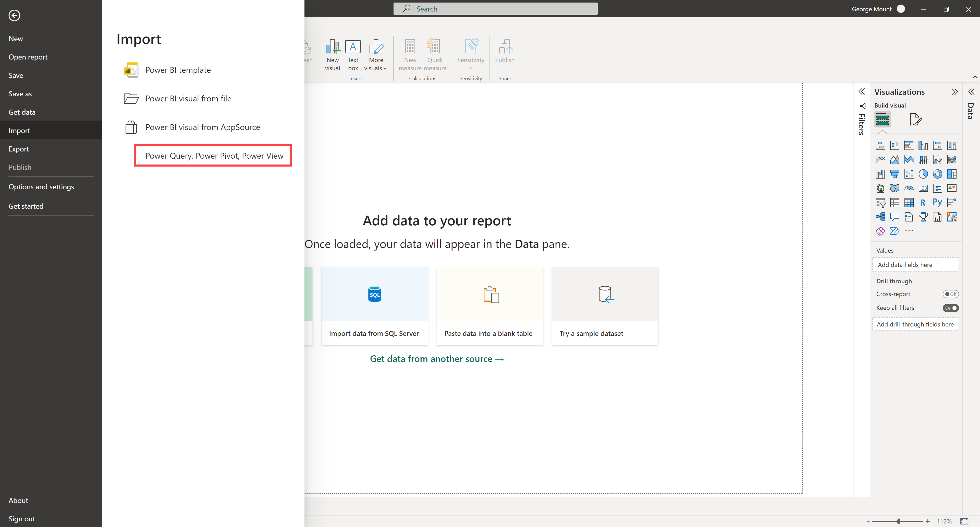Select the gauge visual icon
The image size is (980, 527).
point(909,188)
